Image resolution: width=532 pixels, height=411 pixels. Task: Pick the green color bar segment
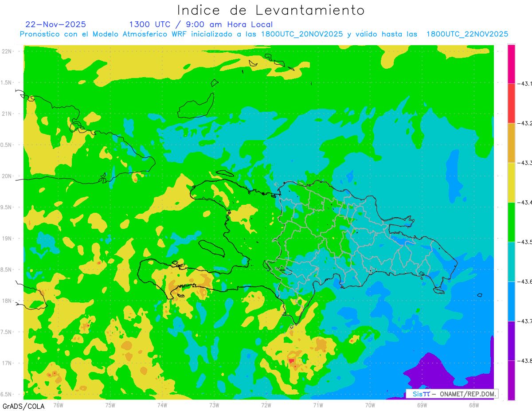[511, 222]
